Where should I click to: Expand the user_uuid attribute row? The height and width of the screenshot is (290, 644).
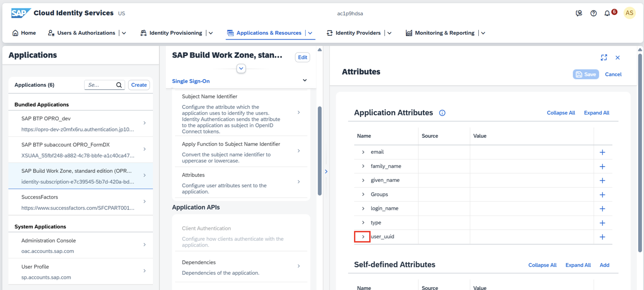363,237
